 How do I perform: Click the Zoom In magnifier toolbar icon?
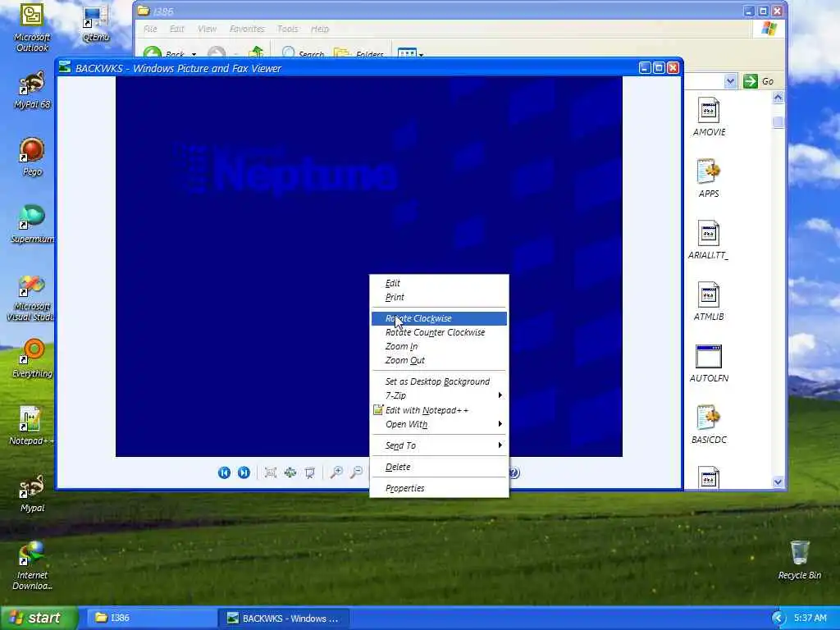pos(336,472)
